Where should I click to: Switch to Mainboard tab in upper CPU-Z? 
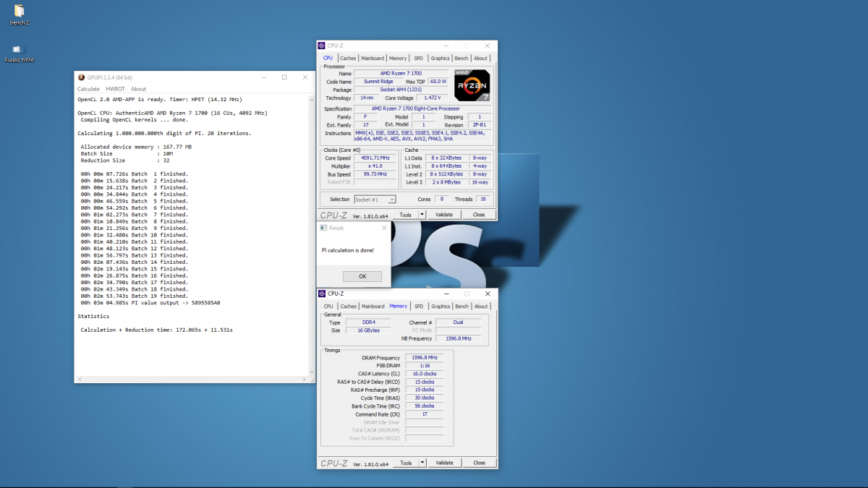(373, 59)
